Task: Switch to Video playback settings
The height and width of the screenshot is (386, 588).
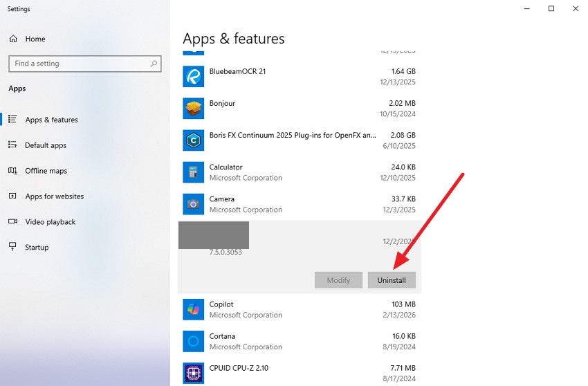Action: 50,221
